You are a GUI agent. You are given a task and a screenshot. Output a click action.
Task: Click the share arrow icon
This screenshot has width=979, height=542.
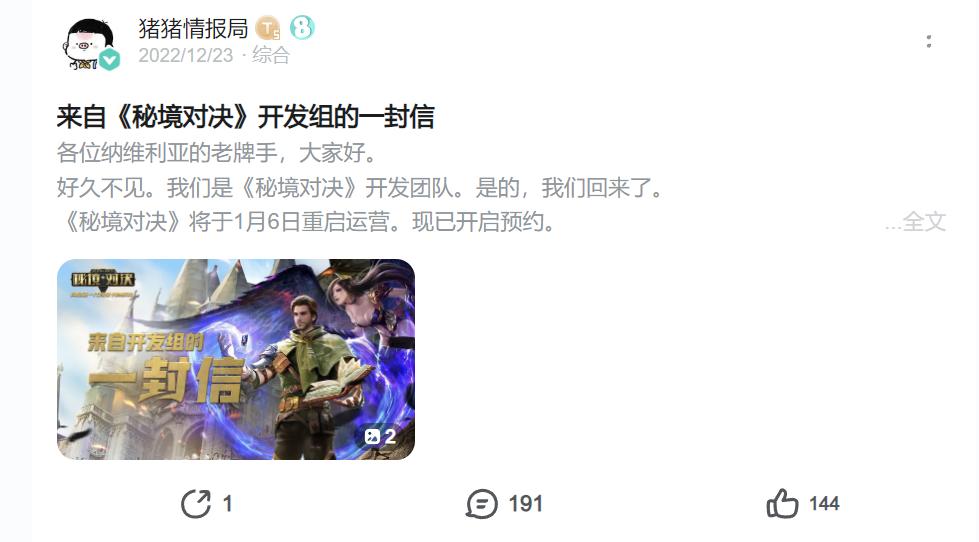[x=196, y=504]
